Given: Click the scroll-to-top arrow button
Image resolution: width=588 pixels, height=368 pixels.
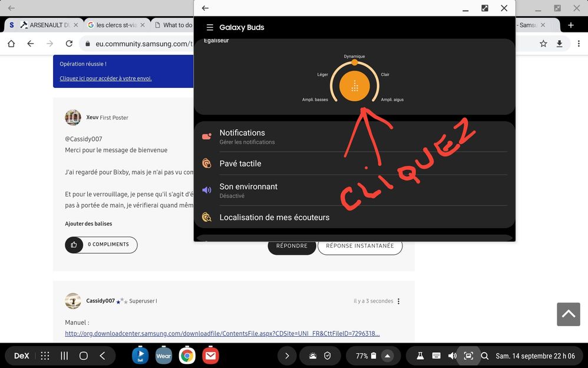Looking at the screenshot, I should tap(569, 314).
